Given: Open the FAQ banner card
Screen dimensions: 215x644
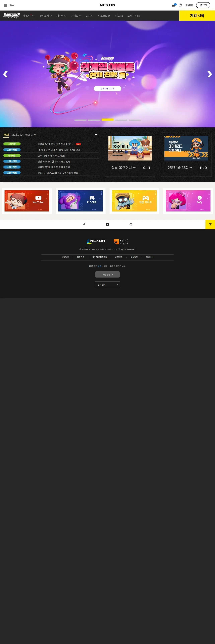Looking at the screenshot, I should [x=188, y=201].
